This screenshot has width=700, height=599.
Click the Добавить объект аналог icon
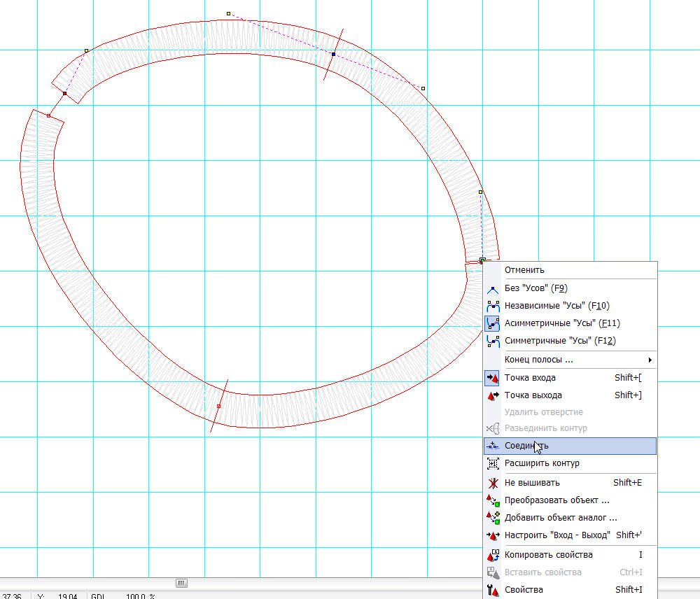click(x=493, y=518)
